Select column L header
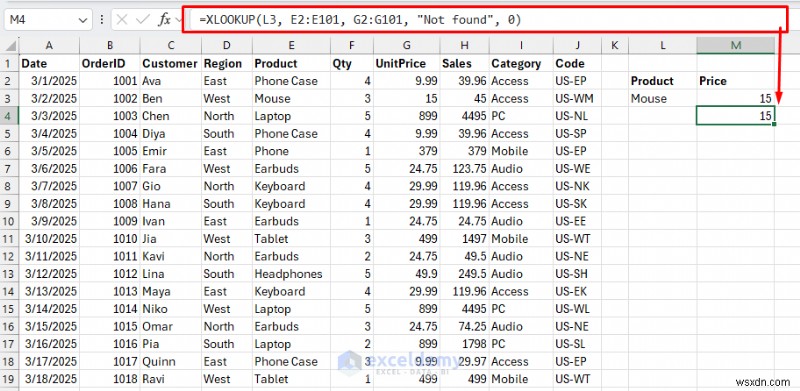This screenshot has width=800, height=391. tap(662, 46)
